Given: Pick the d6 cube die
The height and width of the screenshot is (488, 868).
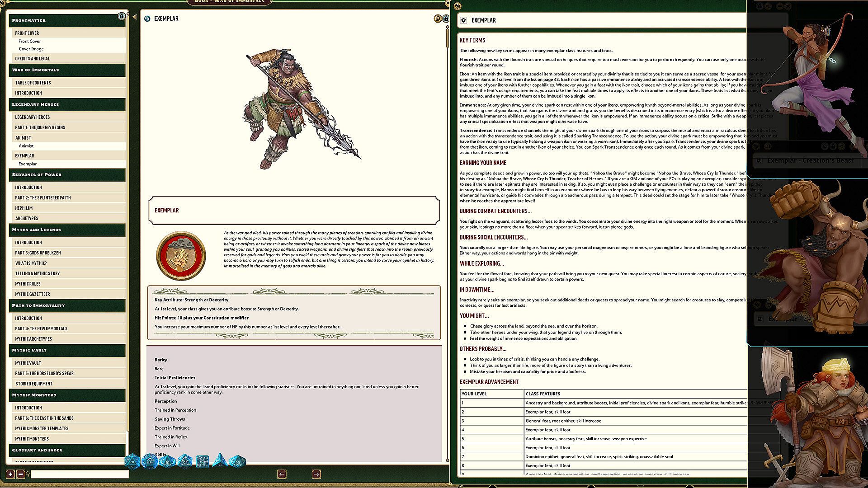Looking at the screenshot, I should coord(203,462).
